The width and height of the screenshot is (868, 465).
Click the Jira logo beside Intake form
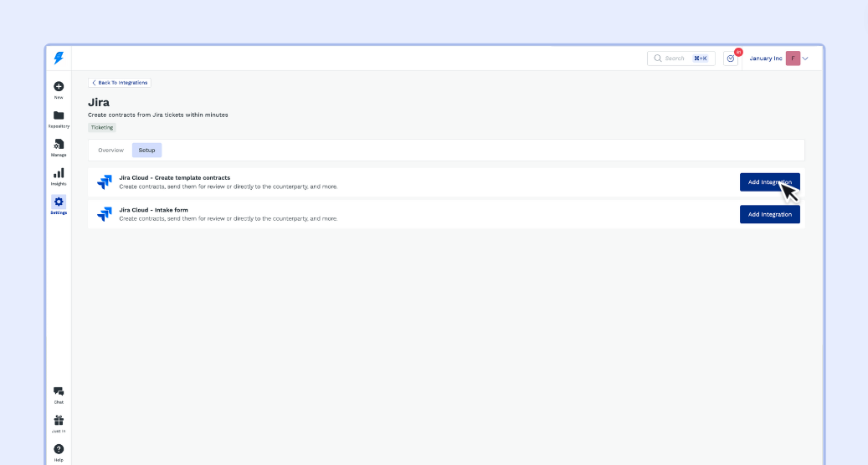click(105, 214)
